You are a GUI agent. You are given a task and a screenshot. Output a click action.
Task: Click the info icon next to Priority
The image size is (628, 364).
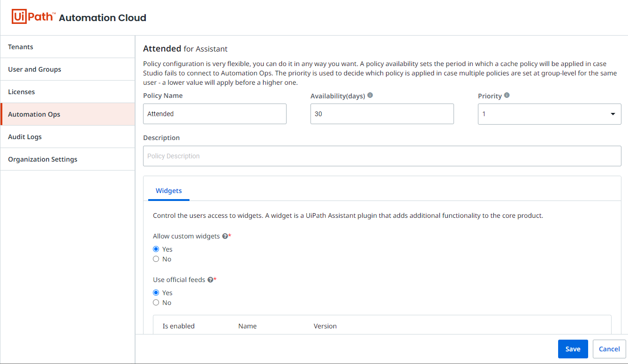pyautogui.click(x=507, y=95)
